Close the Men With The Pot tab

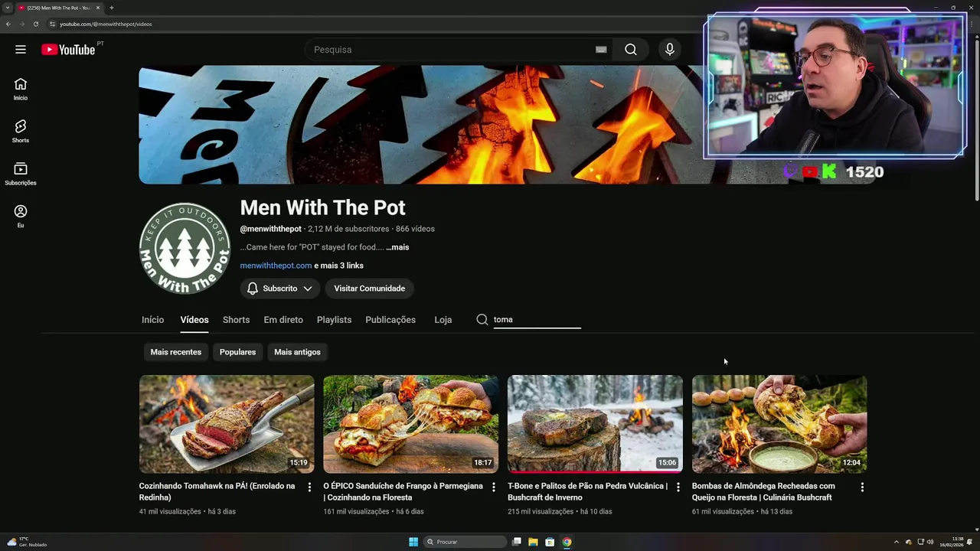[98, 8]
